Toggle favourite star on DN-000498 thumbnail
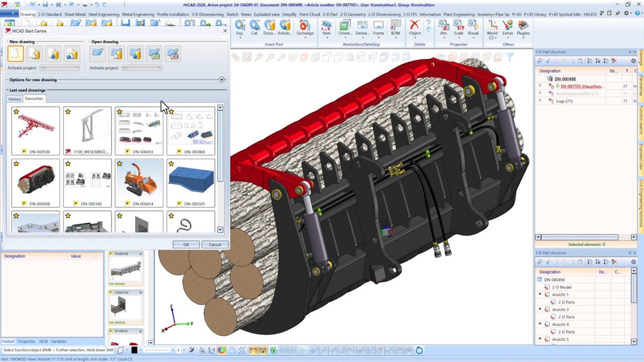The width and height of the screenshot is (644, 362). coord(17,164)
